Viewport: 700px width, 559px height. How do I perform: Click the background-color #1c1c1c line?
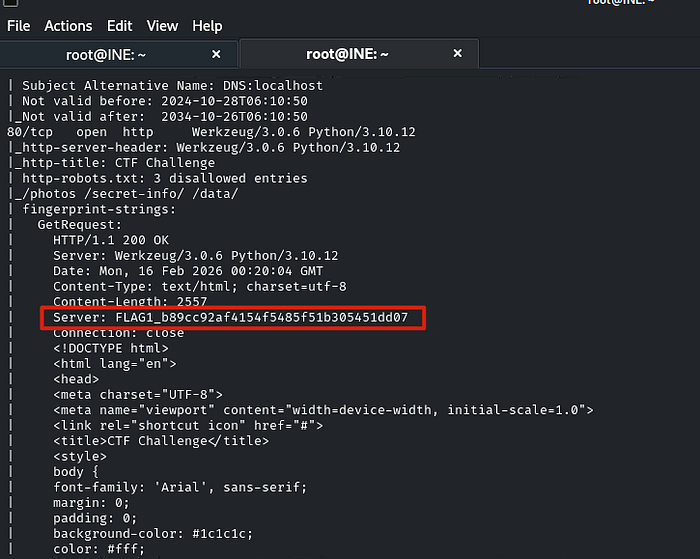click(x=153, y=534)
